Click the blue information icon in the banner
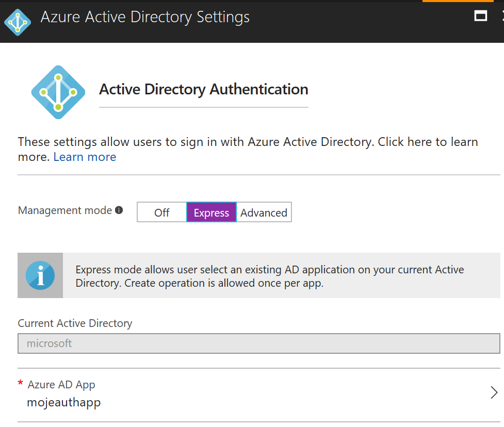The image size is (504, 427). [x=40, y=275]
